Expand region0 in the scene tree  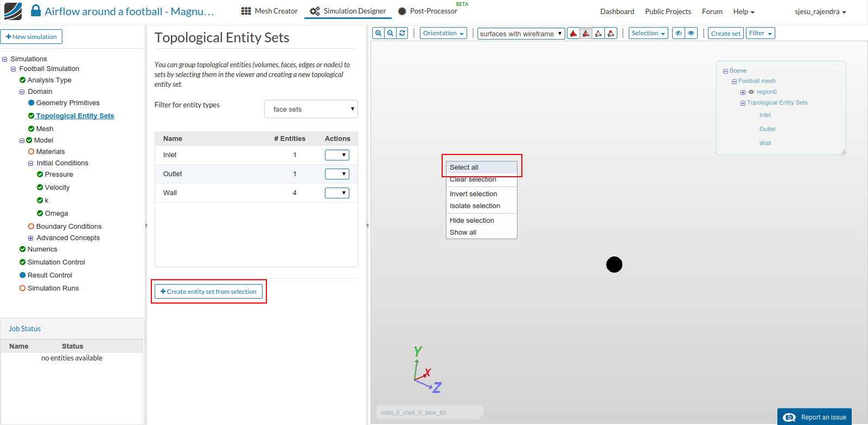[743, 92]
